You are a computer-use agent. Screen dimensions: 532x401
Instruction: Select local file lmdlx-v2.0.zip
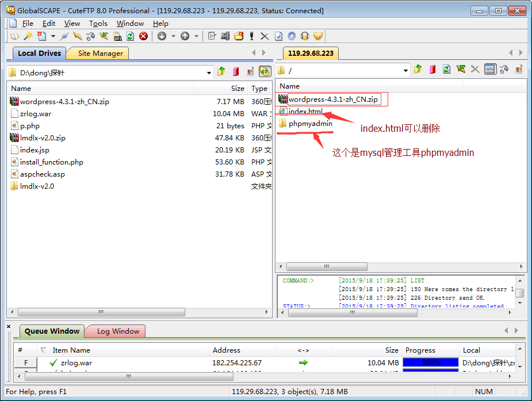point(43,138)
